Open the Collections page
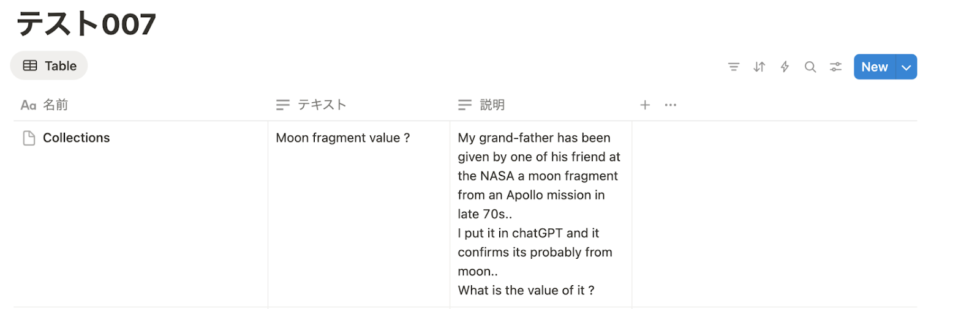 [77, 138]
